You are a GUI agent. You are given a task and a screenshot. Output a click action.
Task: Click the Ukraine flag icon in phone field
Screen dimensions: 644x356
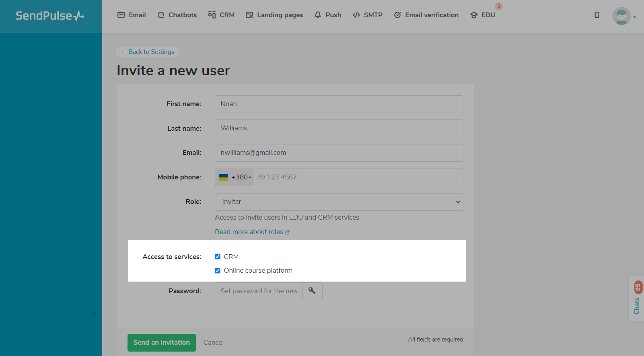coord(223,177)
